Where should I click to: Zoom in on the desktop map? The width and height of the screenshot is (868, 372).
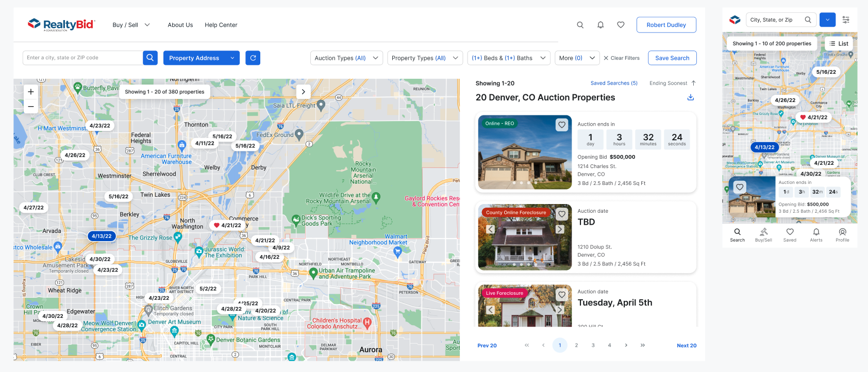[31, 92]
